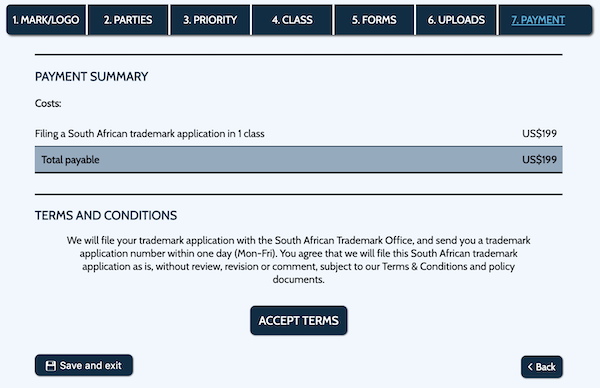Click the Costs label
Viewport: 600px width, 388px height.
click(x=48, y=103)
